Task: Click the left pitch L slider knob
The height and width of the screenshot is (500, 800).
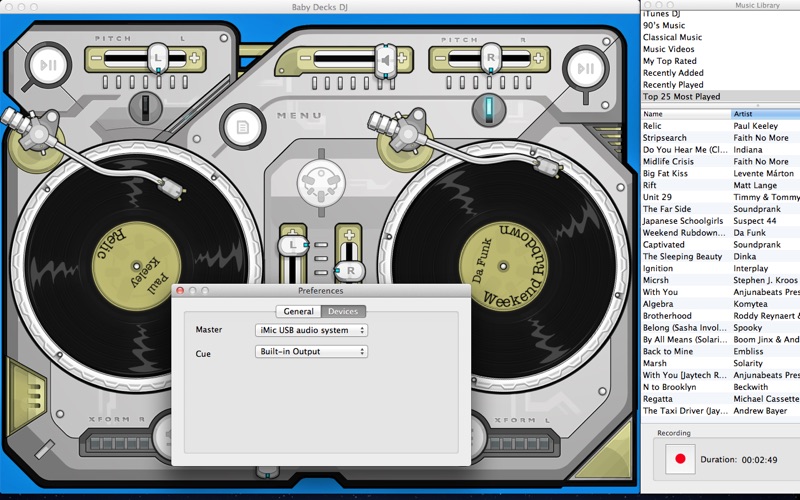Action: click(158, 58)
